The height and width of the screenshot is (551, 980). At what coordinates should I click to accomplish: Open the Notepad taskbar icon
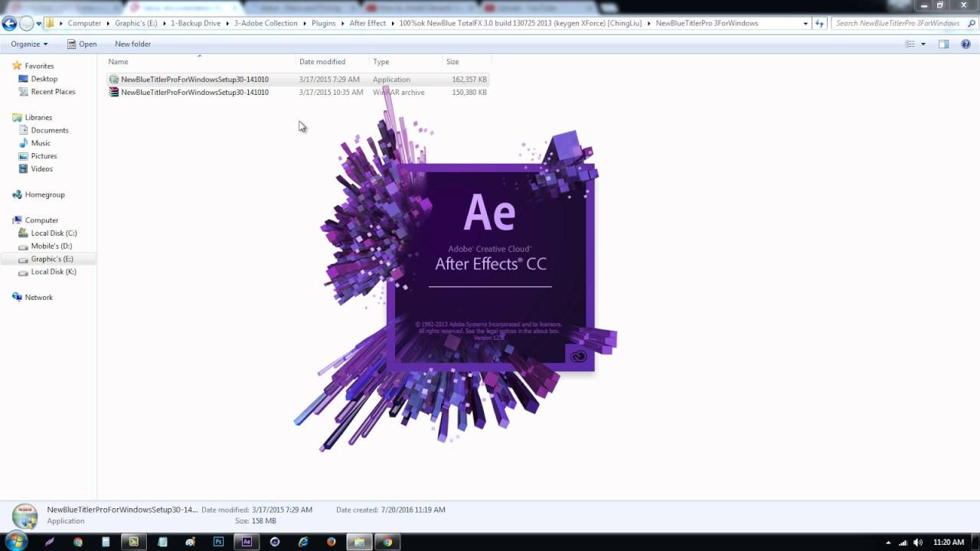click(162, 542)
